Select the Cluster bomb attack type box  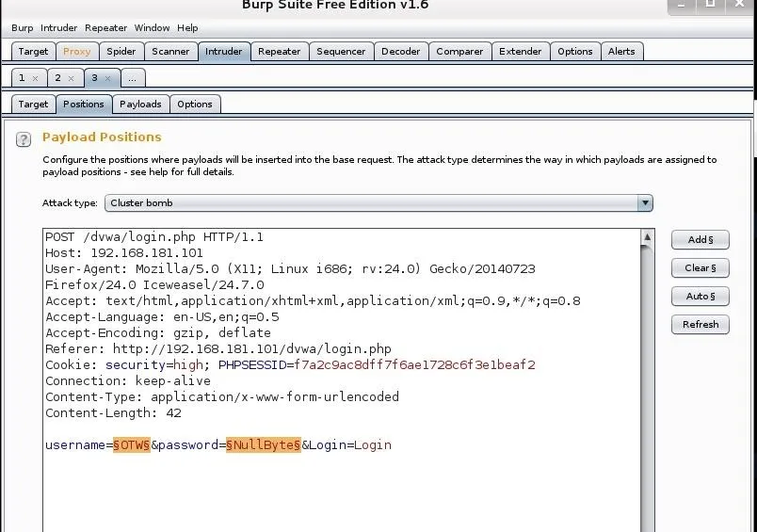[x=378, y=202]
